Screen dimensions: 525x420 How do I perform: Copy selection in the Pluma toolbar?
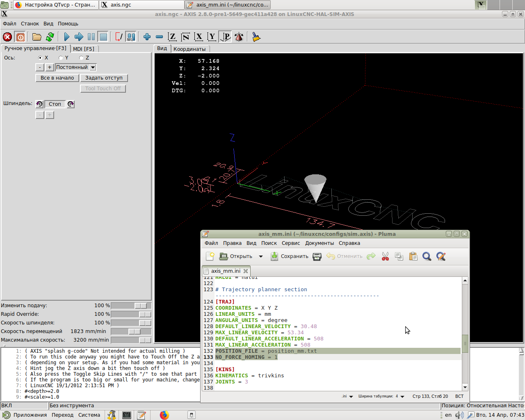coord(399,256)
